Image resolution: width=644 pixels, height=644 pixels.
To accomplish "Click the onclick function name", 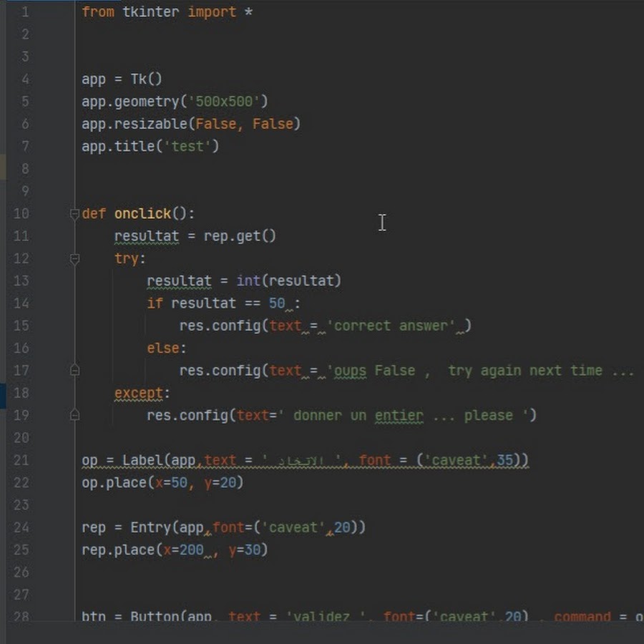I will (x=142, y=214).
